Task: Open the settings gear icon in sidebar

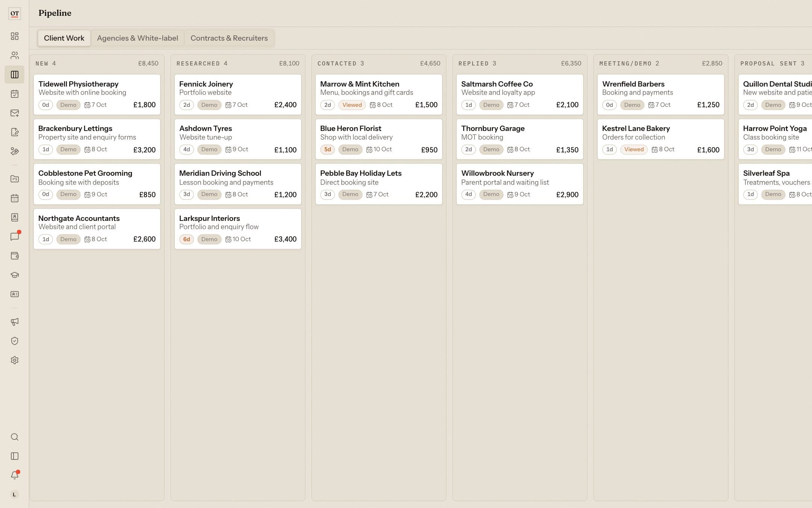Action: pos(15,360)
